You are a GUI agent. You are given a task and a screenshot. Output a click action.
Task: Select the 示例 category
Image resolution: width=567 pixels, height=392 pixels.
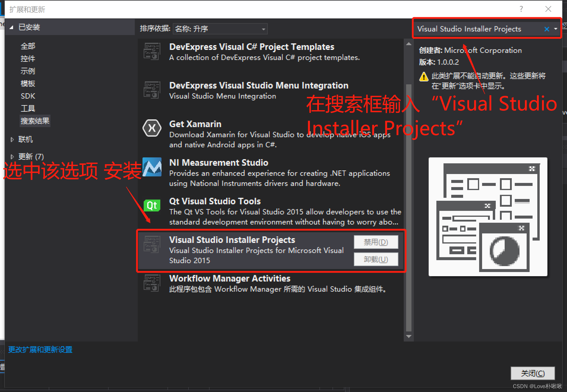28,71
